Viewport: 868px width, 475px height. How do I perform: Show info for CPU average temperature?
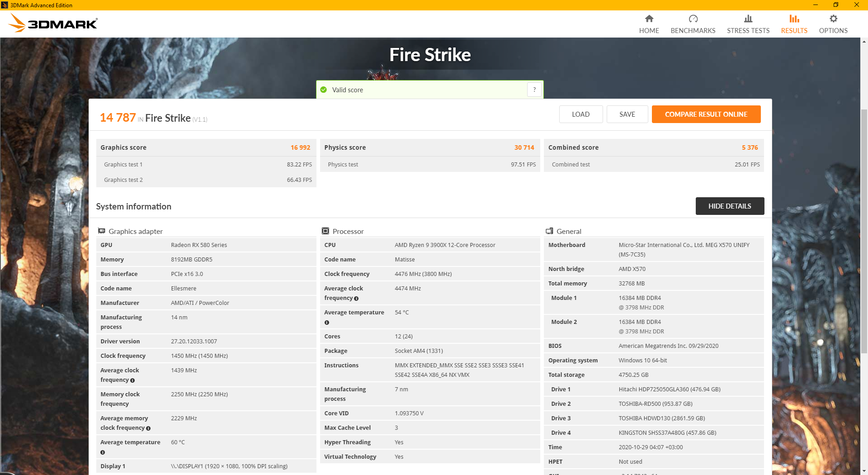click(327, 323)
